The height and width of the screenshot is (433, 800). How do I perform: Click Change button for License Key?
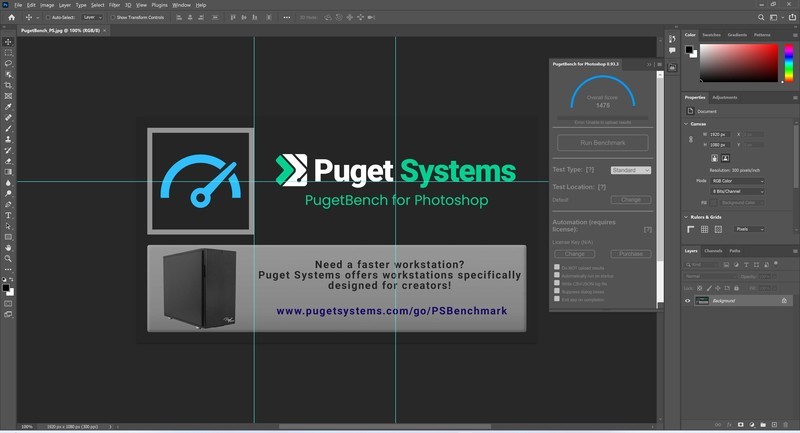click(574, 254)
